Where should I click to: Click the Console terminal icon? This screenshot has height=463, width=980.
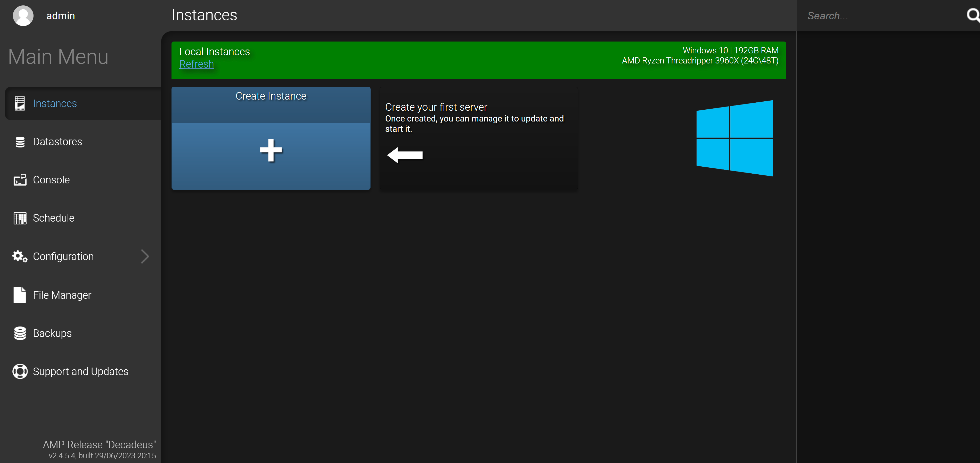tap(20, 180)
